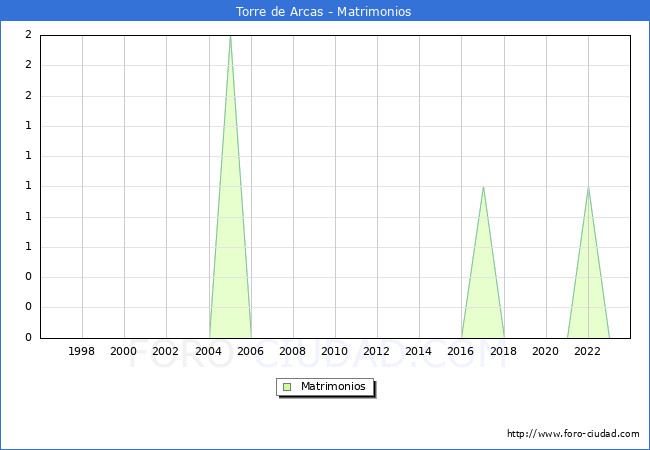650x450 pixels.
Task: Open the foro-ciudad.com URL at the bottom right
Action: (573, 434)
